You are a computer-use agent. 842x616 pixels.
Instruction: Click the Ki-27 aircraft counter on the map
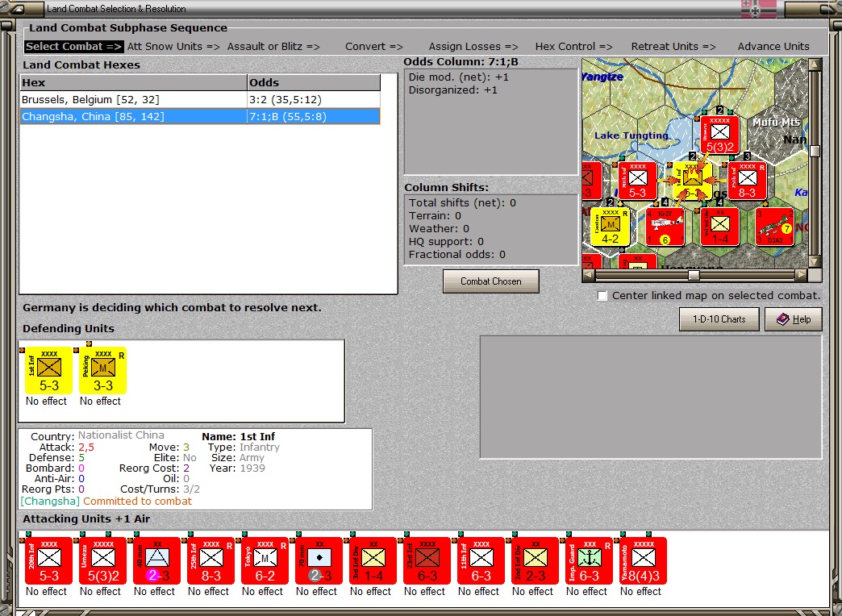(x=665, y=227)
